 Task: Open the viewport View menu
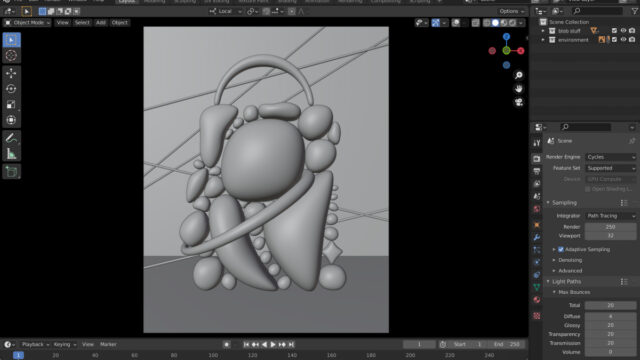coord(62,22)
